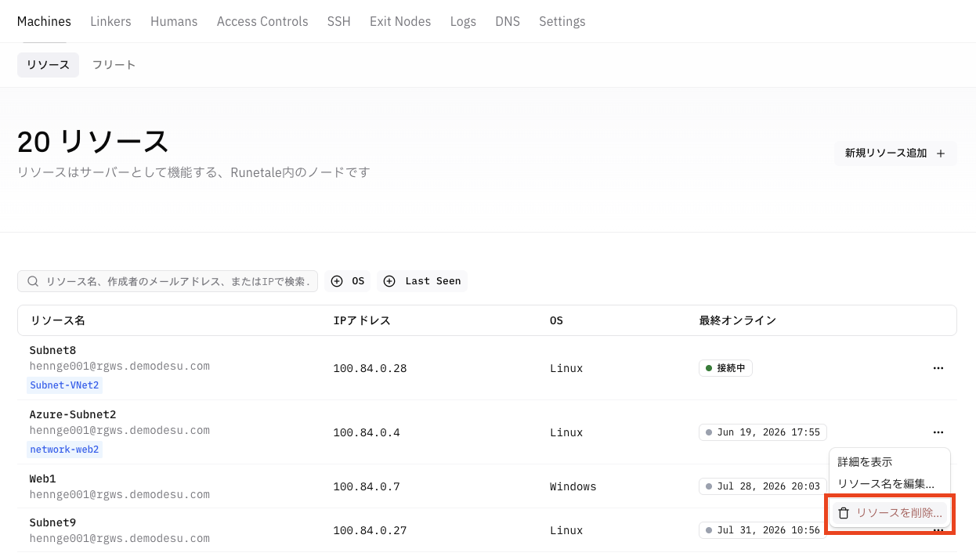Click the Web1 resource name
976x560 pixels.
43,479
